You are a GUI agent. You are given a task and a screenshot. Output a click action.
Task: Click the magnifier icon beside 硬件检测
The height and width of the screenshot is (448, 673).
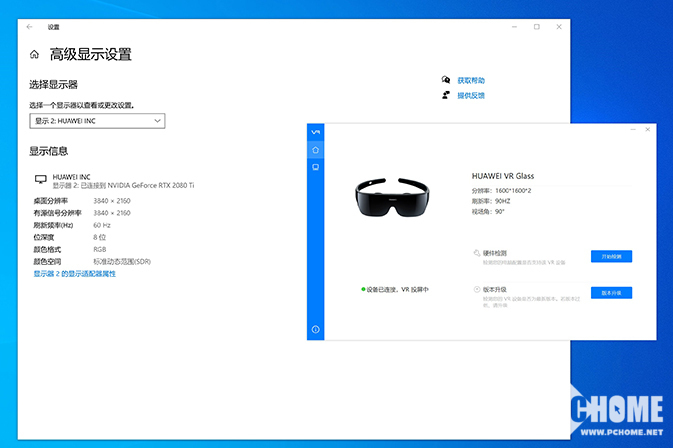point(476,253)
